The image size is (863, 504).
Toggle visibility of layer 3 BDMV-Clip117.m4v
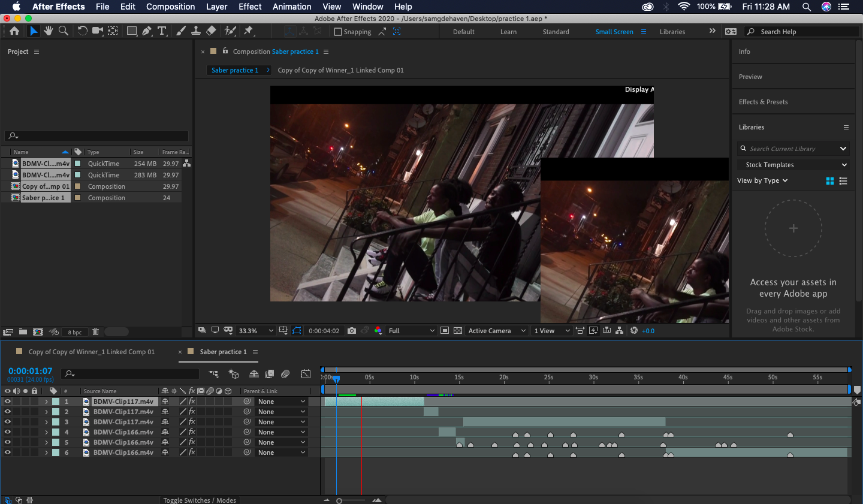click(7, 421)
